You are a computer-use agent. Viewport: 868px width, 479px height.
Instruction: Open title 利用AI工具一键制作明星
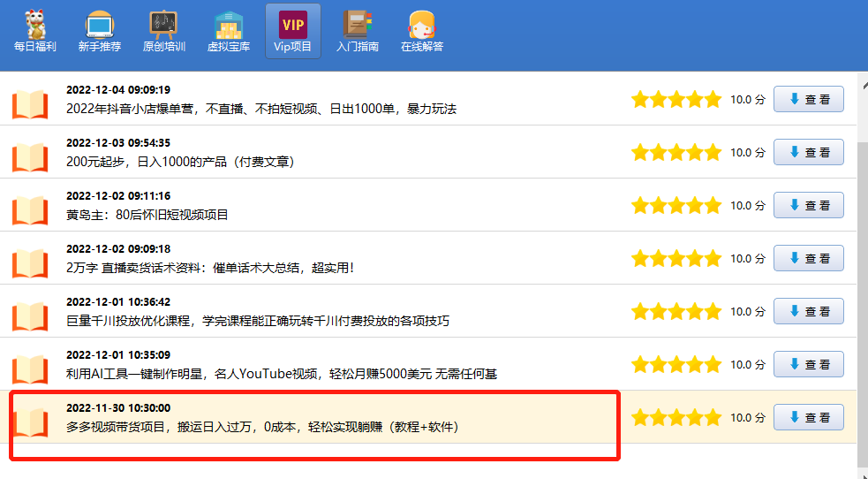click(282, 375)
